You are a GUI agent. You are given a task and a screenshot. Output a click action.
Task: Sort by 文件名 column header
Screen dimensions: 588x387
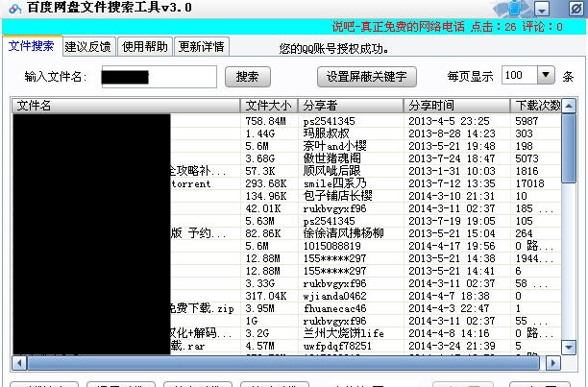pyautogui.click(x=126, y=106)
